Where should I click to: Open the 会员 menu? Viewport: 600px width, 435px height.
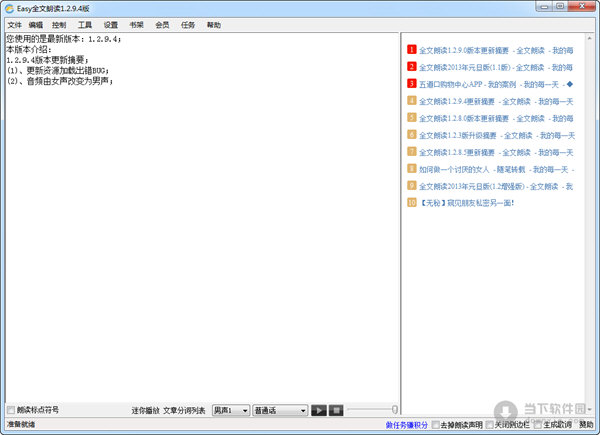click(x=162, y=25)
